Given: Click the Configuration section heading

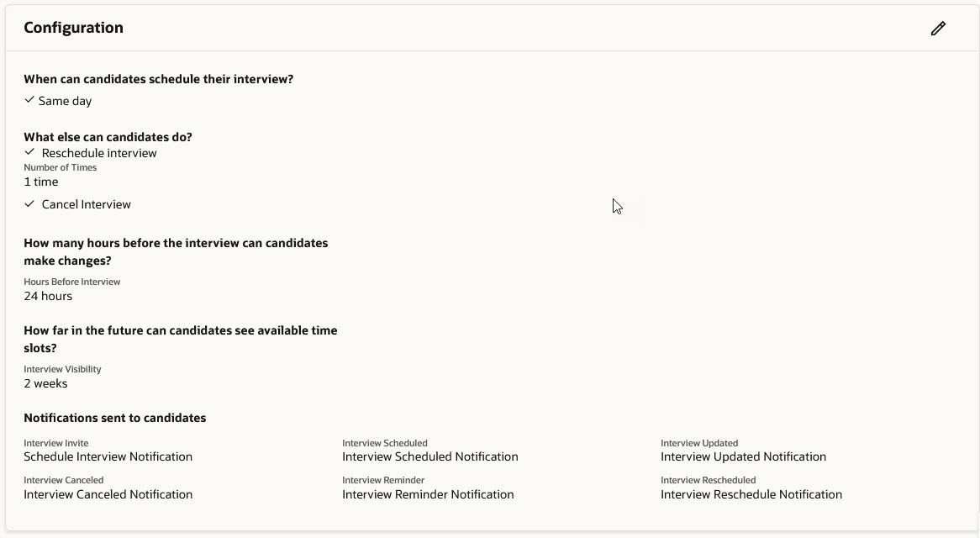Looking at the screenshot, I should (x=73, y=27).
